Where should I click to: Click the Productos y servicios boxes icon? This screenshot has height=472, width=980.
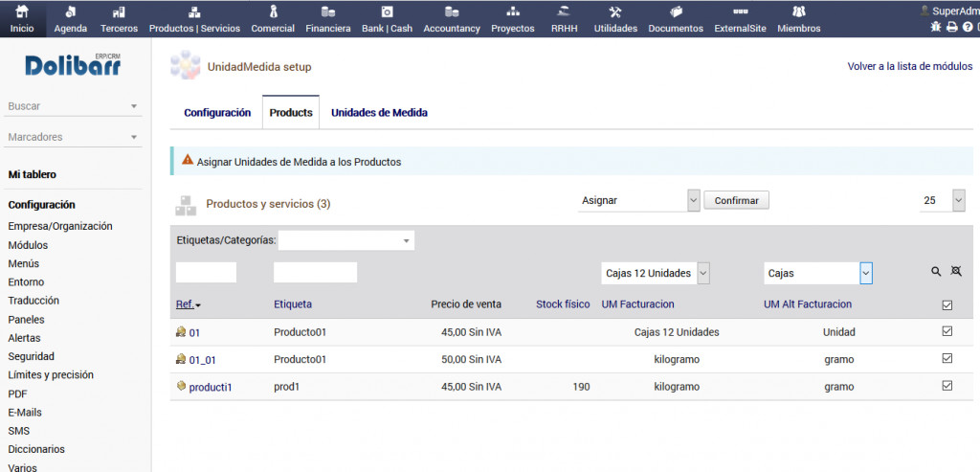(x=186, y=205)
